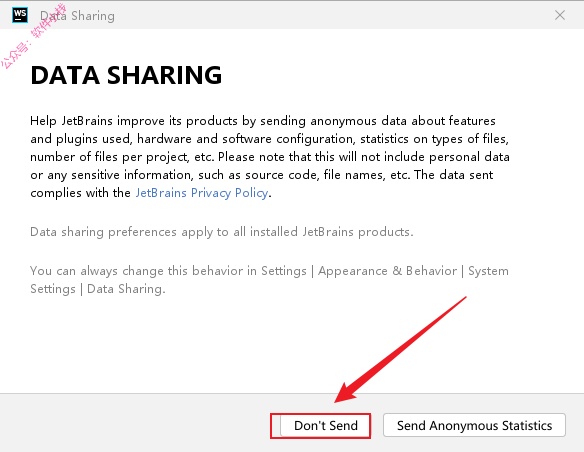Image resolution: width=584 pixels, height=452 pixels.
Task: Click the line You can always change this behavior
Action: tap(269, 271)
